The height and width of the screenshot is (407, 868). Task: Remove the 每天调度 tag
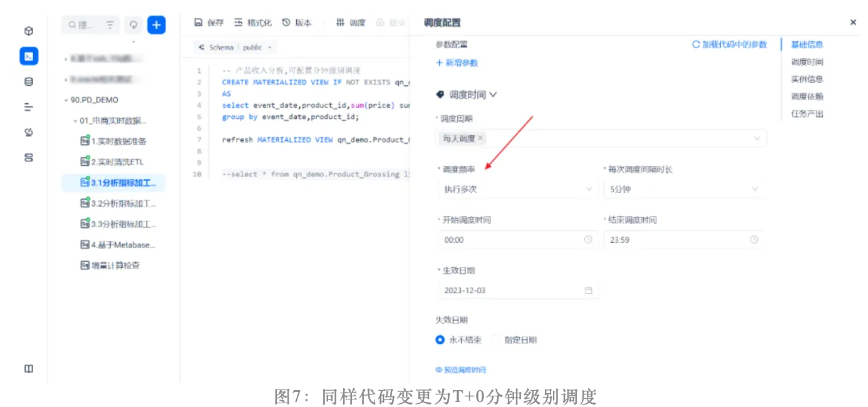pos(480,138)
